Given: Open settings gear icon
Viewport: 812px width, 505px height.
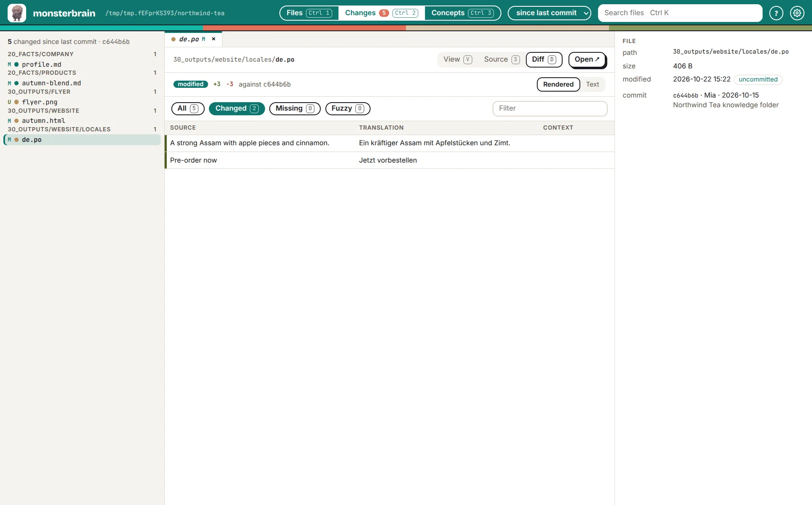Looking at the screenshot, I should click(797, 13).
